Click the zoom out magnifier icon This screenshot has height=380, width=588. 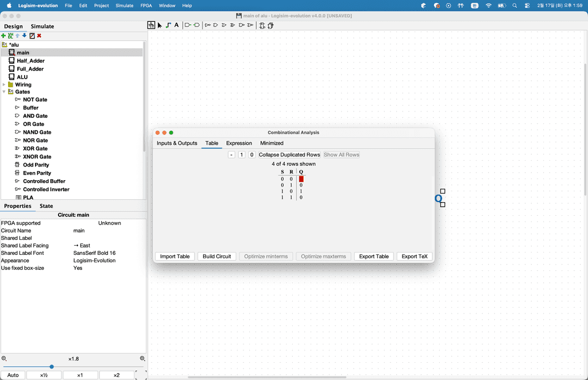(x=4, y=359)
